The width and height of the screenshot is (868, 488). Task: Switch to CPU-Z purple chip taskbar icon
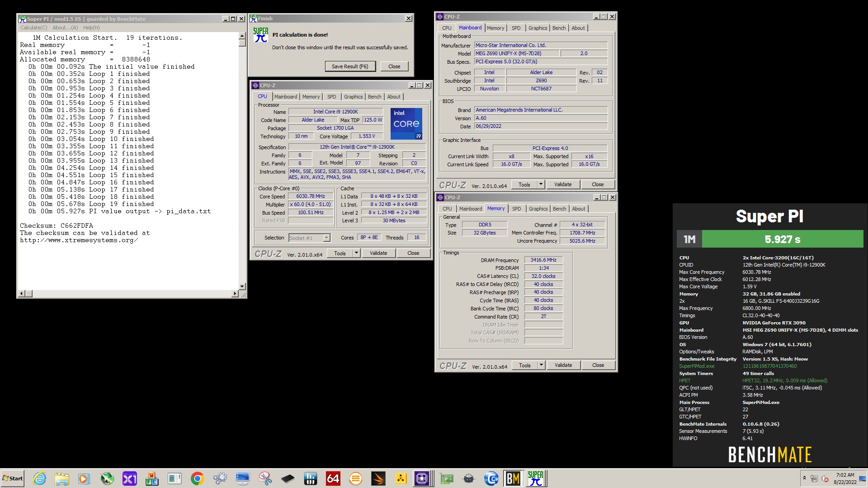tap(422, 479)
